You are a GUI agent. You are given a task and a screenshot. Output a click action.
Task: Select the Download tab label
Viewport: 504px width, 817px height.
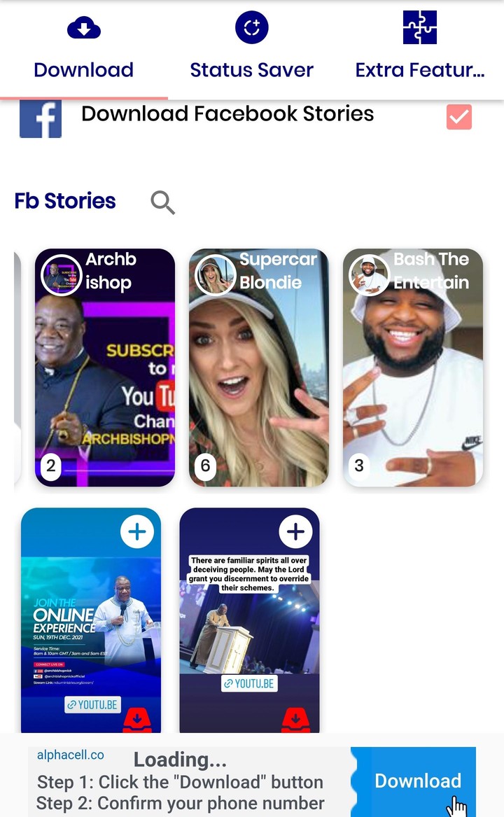pos(84,70)
